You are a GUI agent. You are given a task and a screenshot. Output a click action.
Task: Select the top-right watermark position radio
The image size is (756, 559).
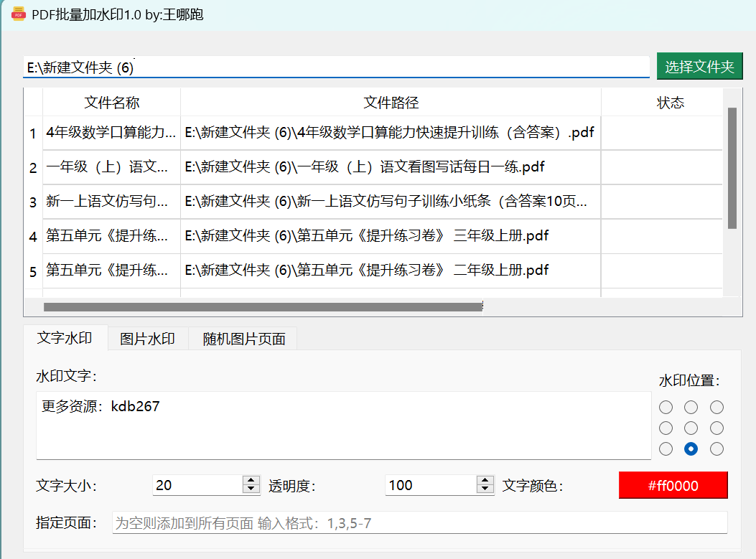pyautogui.click(x=717, y=407)
